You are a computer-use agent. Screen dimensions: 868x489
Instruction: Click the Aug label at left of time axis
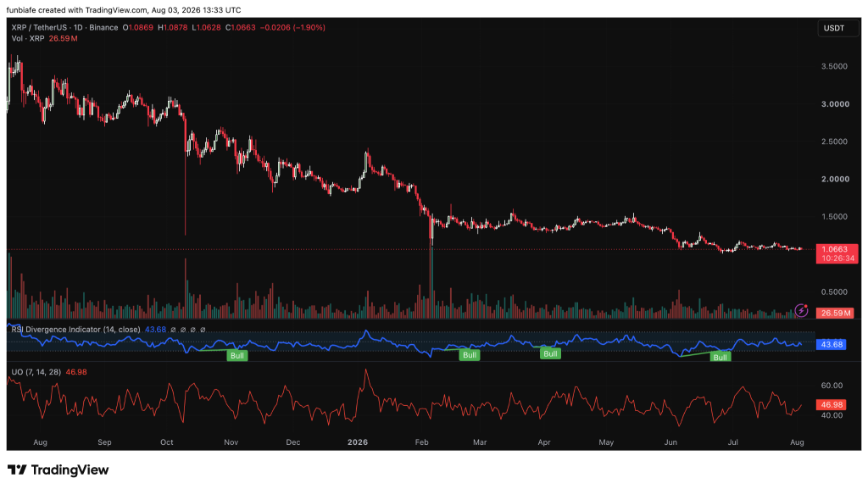click(41, 442)
